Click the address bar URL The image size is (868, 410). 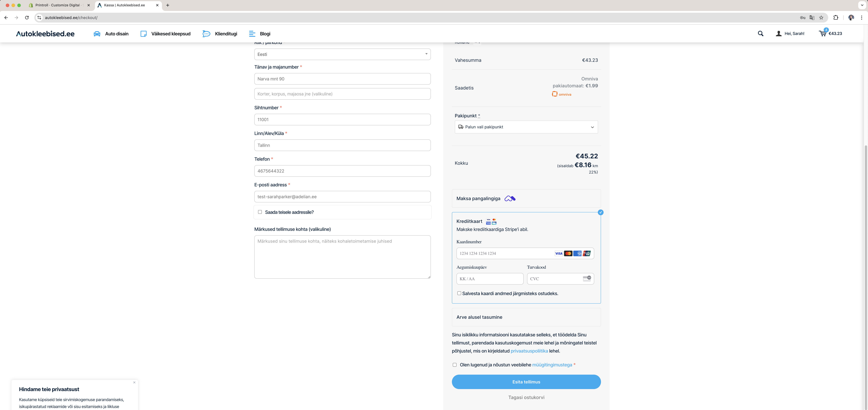click(71, 17)
